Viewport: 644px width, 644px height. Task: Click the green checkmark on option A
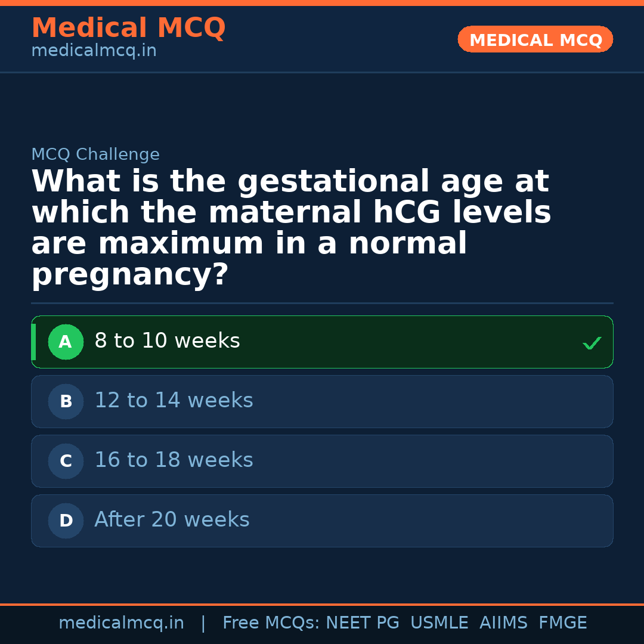click(x=592, y=343)
